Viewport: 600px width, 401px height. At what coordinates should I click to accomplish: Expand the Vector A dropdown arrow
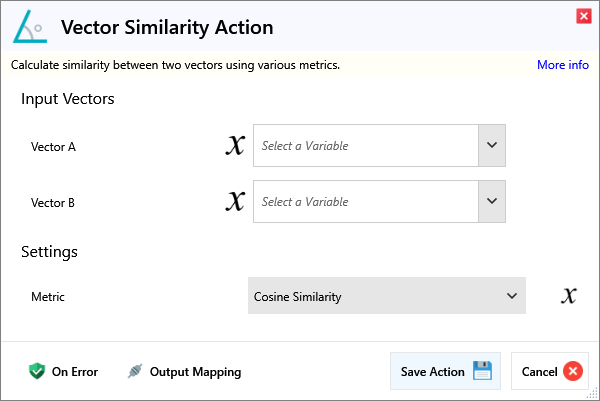pyautogui.click(x=491, y=146)
